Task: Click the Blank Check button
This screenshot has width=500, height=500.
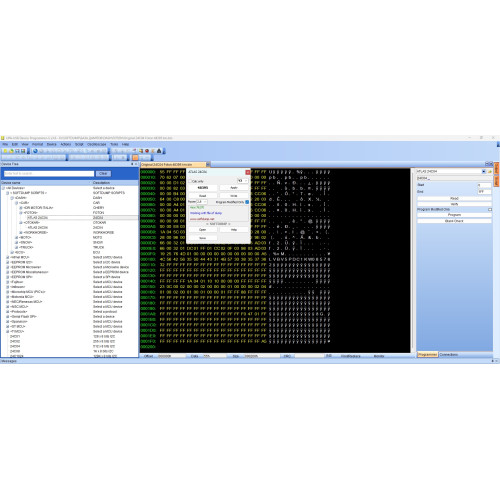Action: [x=454, y=221]
